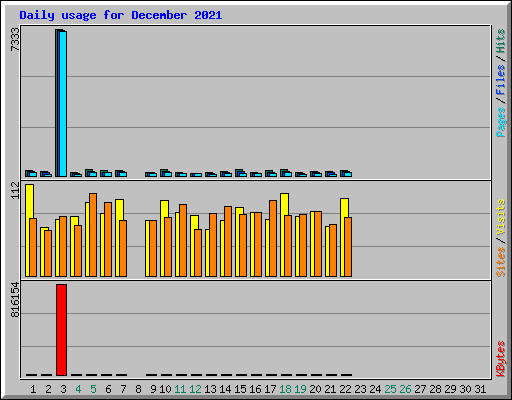Click day label 30 on x-axis

tap(465, 389)
